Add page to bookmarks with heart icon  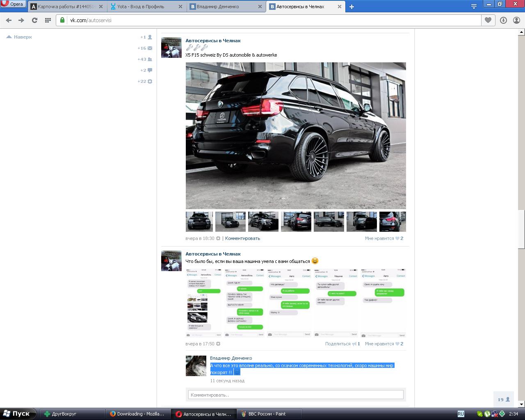coord(488,20)
